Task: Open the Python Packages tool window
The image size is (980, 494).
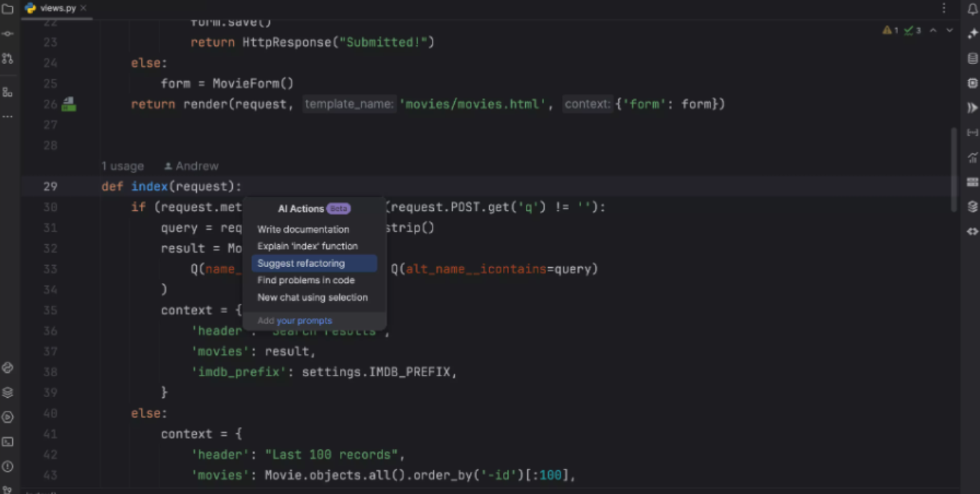Action: pyautogui.click(x=7, y=368)
